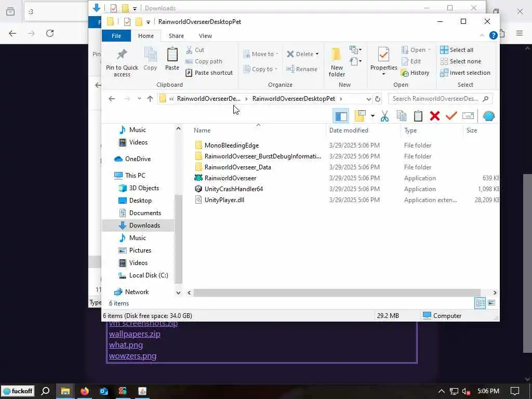Viewport: 532px width, 399px height.
Task: Click the copy pages toolbar icon
Action: (x=402, y=116)
